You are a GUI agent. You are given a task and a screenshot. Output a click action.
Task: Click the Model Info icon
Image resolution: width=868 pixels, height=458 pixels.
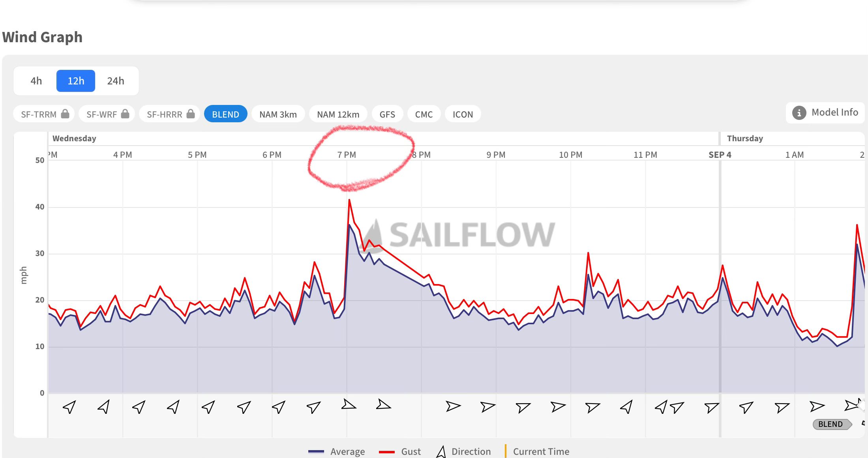pos(799,113)
